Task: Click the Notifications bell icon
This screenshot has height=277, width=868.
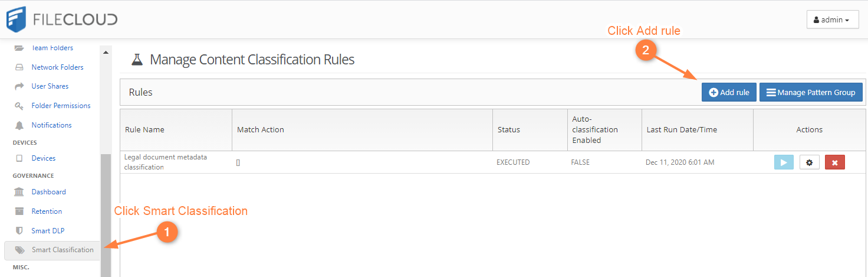Action: [19, 125]
